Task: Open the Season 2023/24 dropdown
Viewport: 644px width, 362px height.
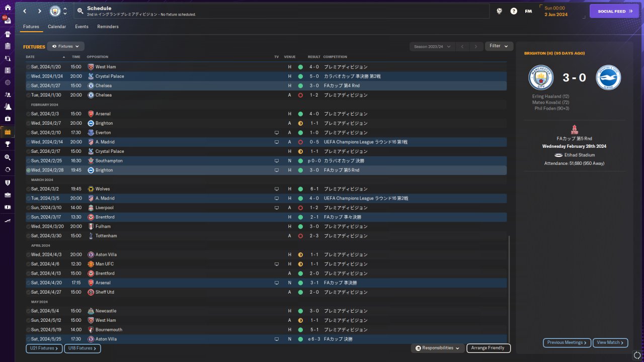Action: pyautogui.click(x=431, y=46)
